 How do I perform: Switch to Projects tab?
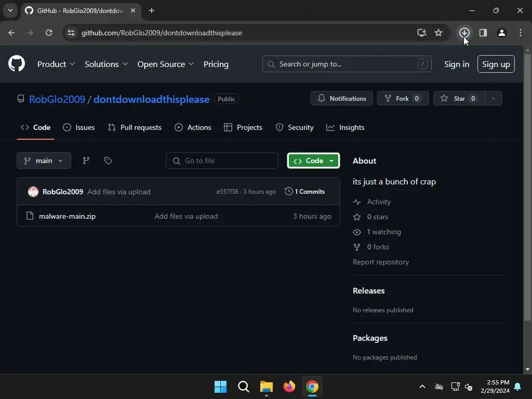(243, 127)
